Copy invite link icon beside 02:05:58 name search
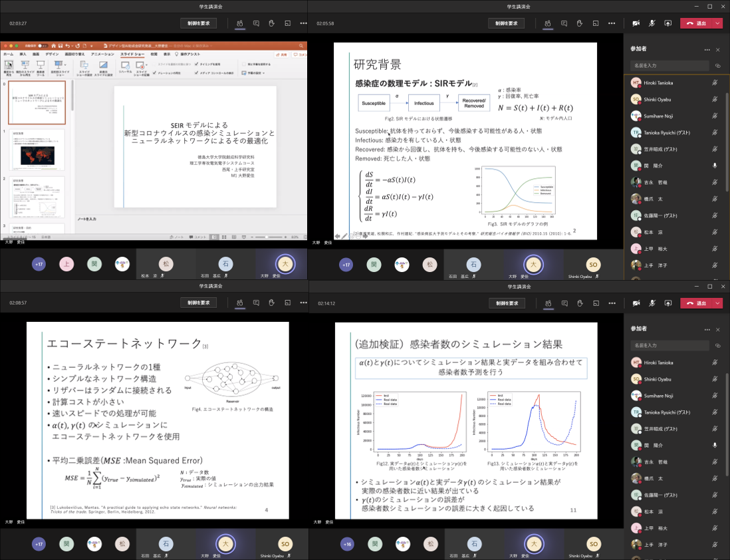Image resolution: width=730 pixels, height=560 pixels. (718, 66)
